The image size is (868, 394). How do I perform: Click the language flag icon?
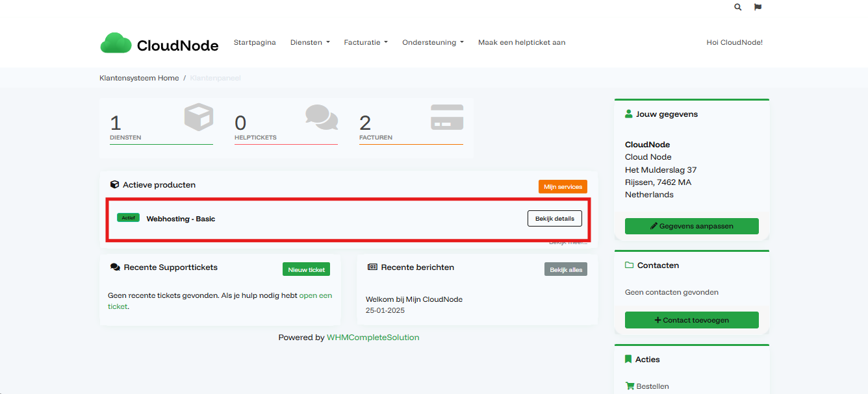[x=758, y=7]
